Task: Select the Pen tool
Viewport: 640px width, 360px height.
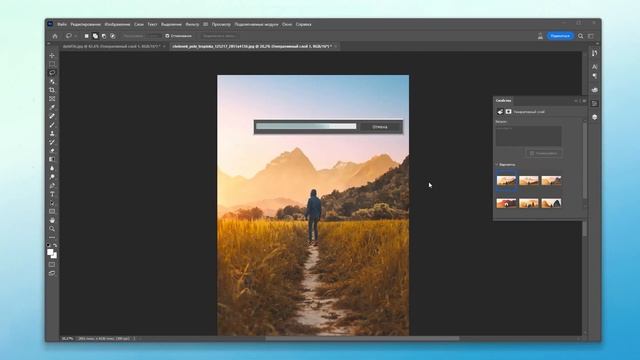Action: click(x=52, y=185)
